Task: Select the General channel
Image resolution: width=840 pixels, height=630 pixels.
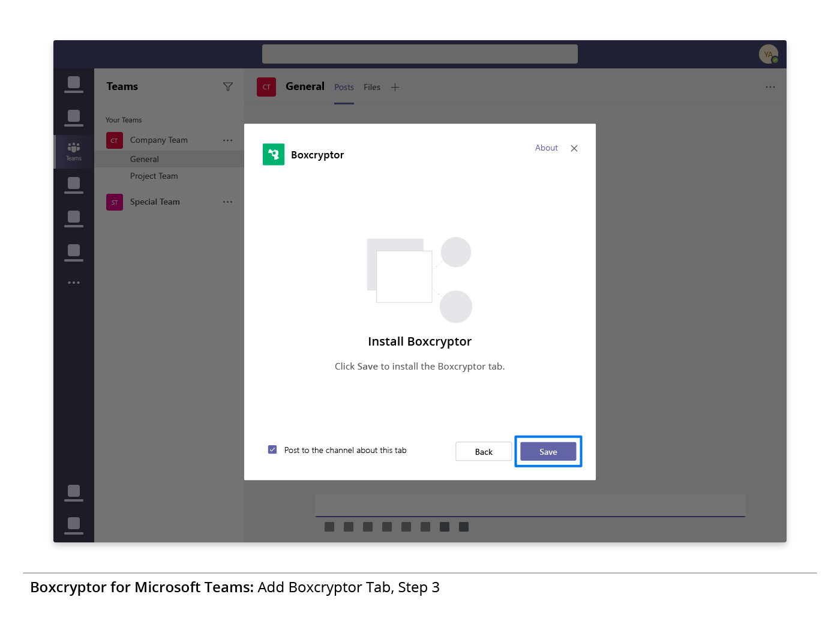Action: pos(169,159)
